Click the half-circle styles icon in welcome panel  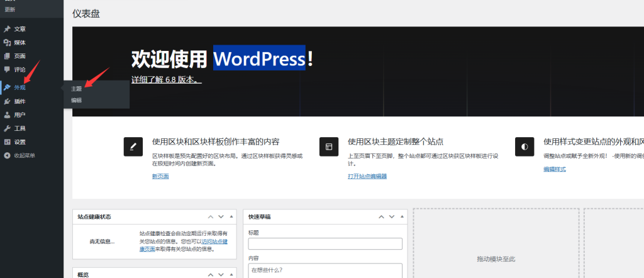click(x=525, y=147)
